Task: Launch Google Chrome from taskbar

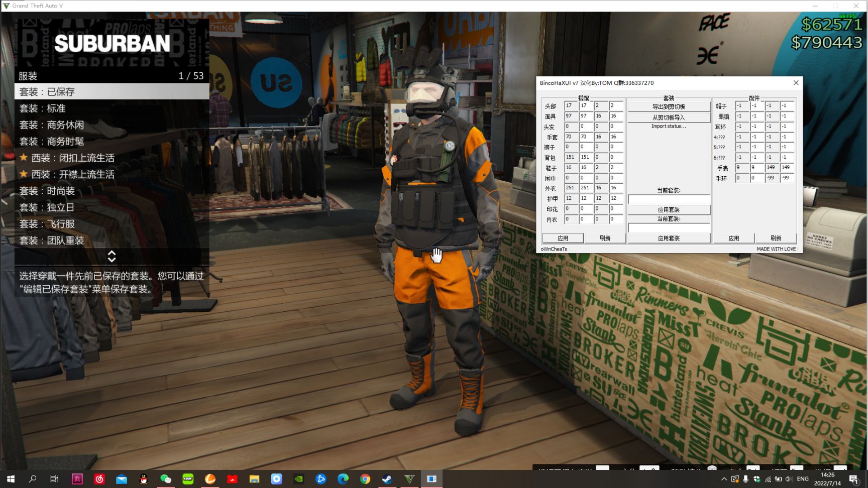Action: click(x=365, y=479)
